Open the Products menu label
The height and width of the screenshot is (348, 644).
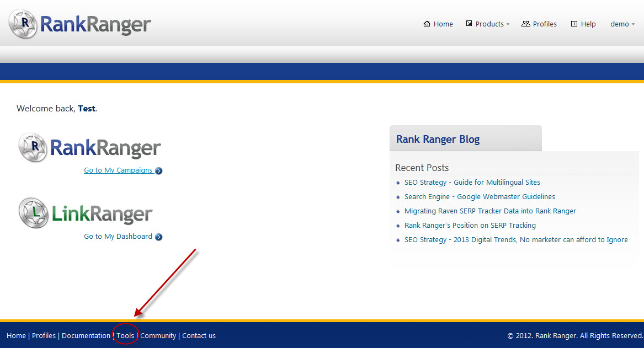click(x=489, y=24)
